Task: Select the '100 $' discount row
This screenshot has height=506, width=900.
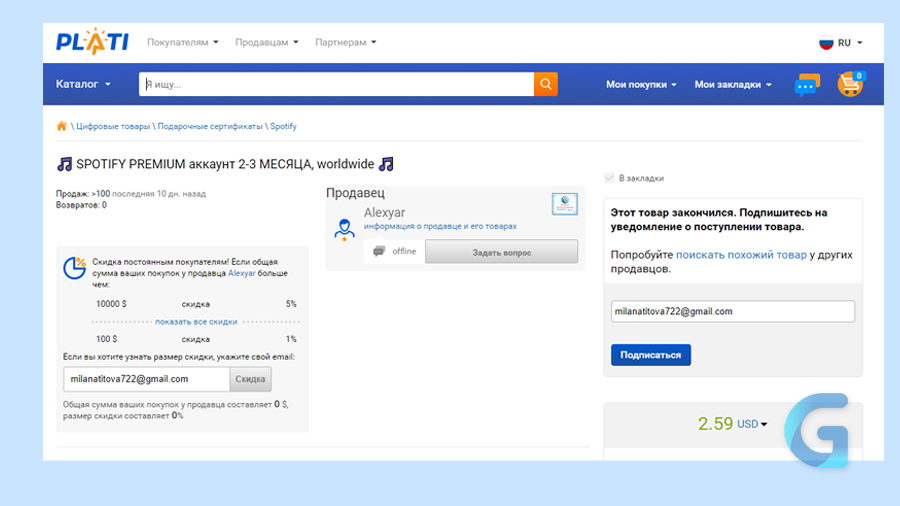Action: coord(196,339)
